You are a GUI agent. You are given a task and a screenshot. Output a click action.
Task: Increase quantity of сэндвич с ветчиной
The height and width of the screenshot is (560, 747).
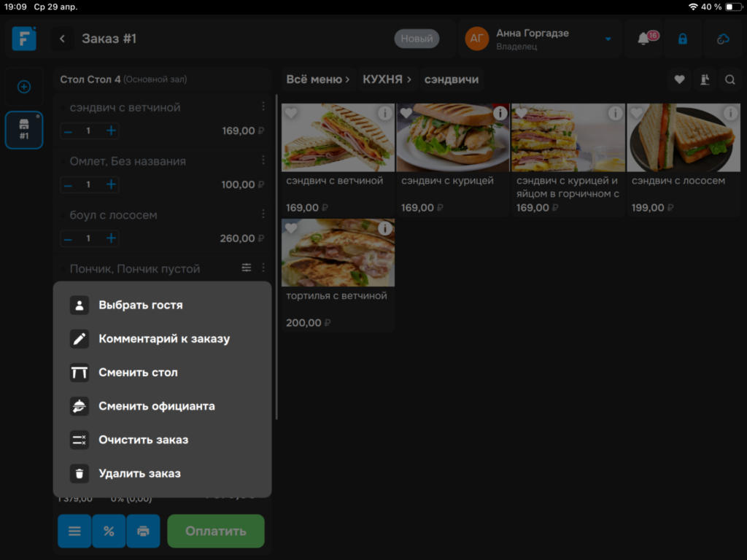coord(111,131)
